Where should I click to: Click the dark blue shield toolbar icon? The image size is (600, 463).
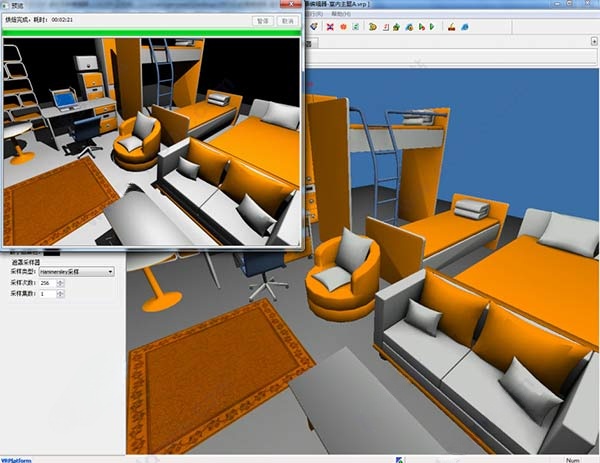tap(314, 26)
